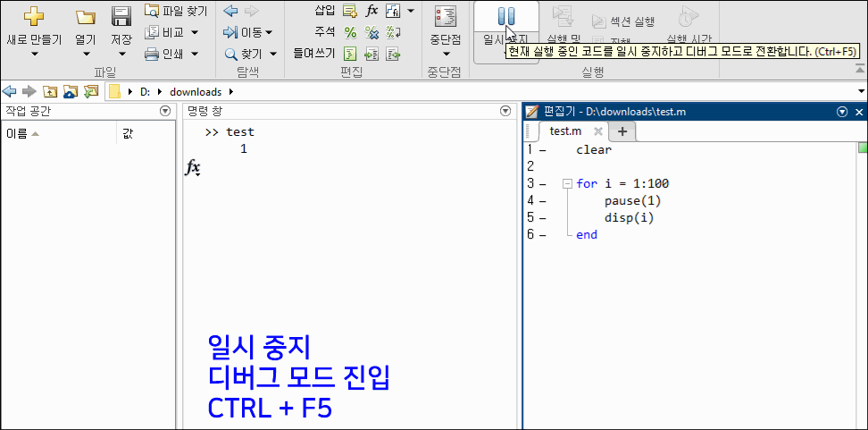
Task: Click the editor pencil icon in the title bar
Action: 531,112
